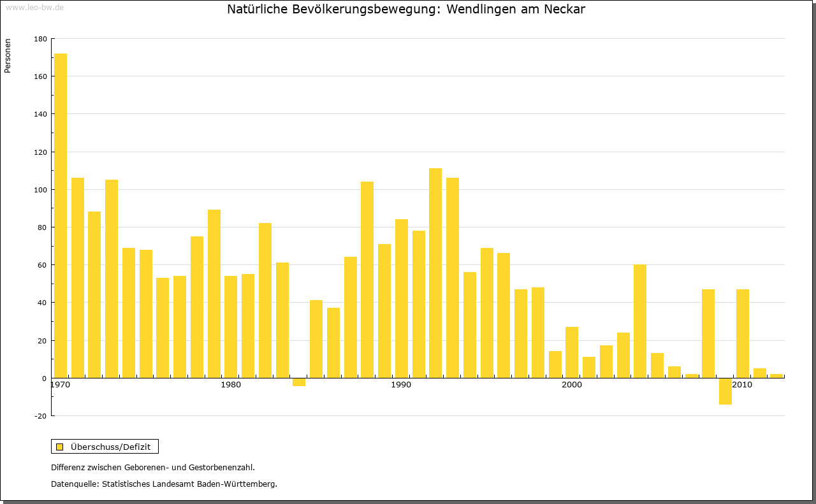Click the bar for year 1990
Viewport: 816px width, 504px height.
pyautogui.click(x=402, y=298)
